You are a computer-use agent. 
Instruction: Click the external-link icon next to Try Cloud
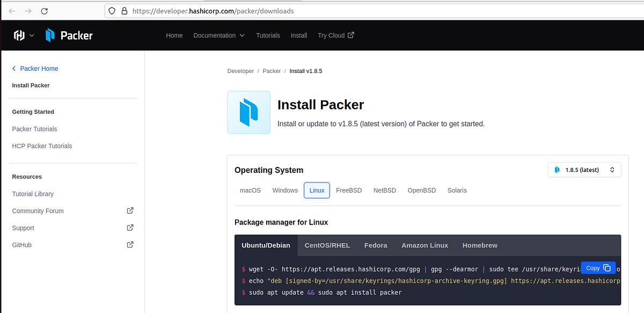tap(350, 35)
